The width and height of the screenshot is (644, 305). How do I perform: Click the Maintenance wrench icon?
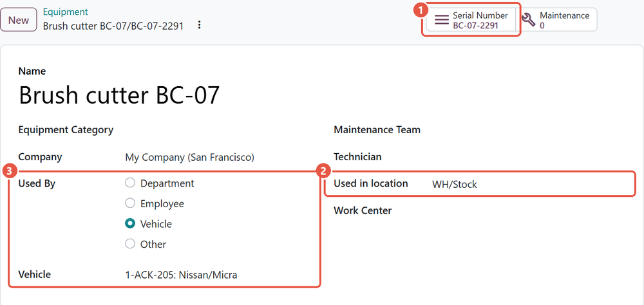tap(528, 20)
